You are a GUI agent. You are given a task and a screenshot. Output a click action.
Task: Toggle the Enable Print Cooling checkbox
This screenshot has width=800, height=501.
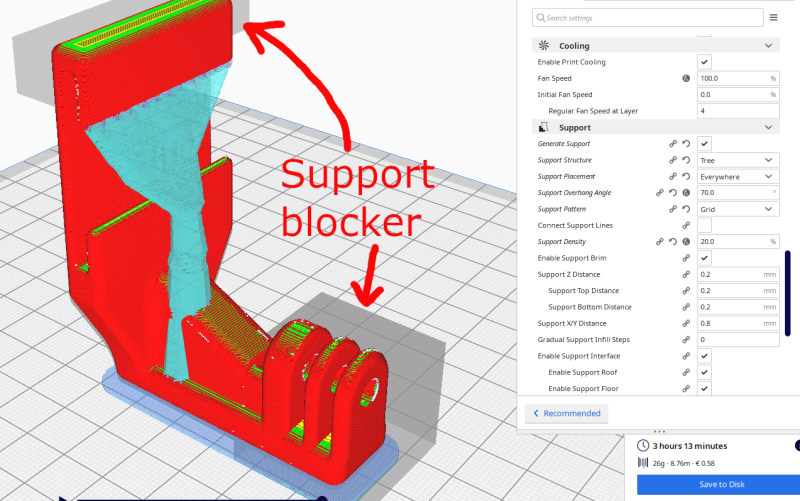pyautogui.click(x=704, y=62)
